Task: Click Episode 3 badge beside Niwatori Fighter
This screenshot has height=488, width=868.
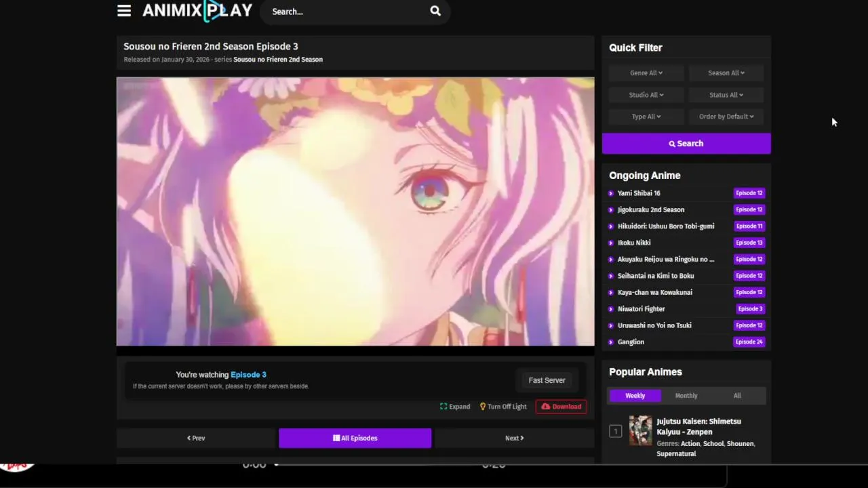Action: point(750,309)
